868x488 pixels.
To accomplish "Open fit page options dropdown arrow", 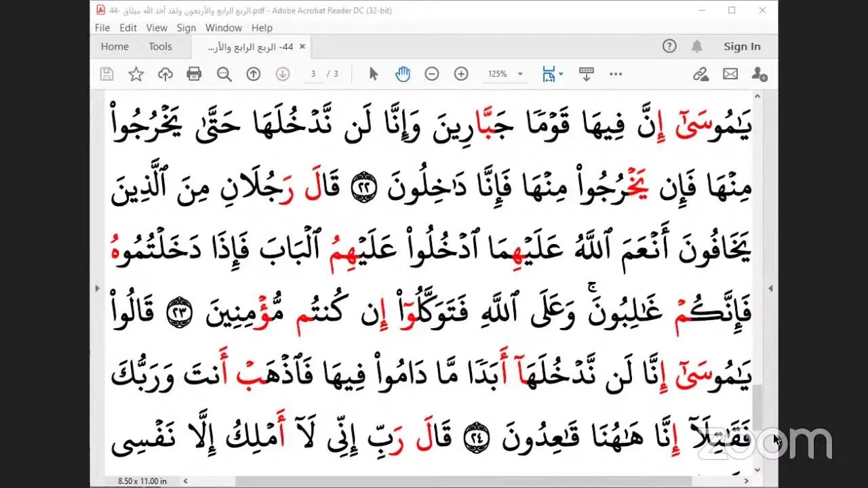I will (x=561, y=74).
